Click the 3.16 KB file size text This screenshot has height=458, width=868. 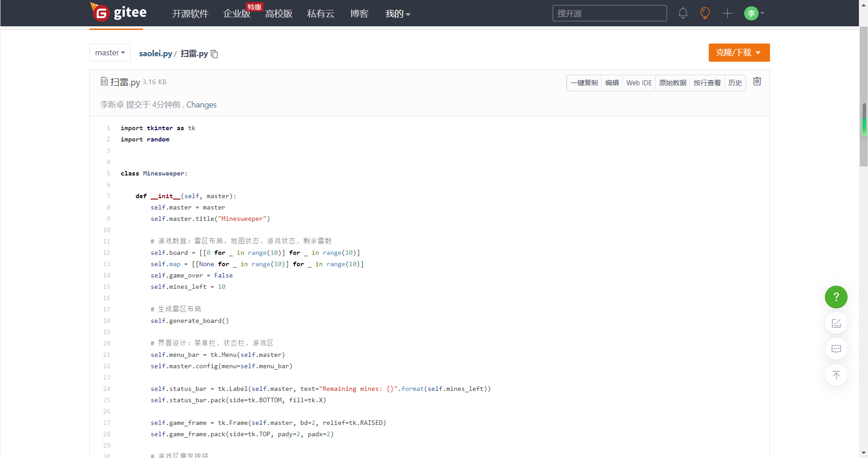click(154, 82)
